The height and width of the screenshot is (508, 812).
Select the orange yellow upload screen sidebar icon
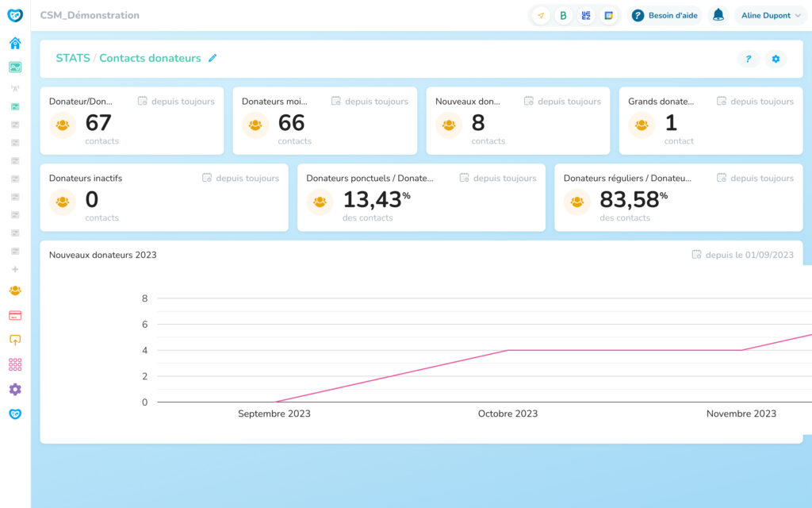point(15,340)
